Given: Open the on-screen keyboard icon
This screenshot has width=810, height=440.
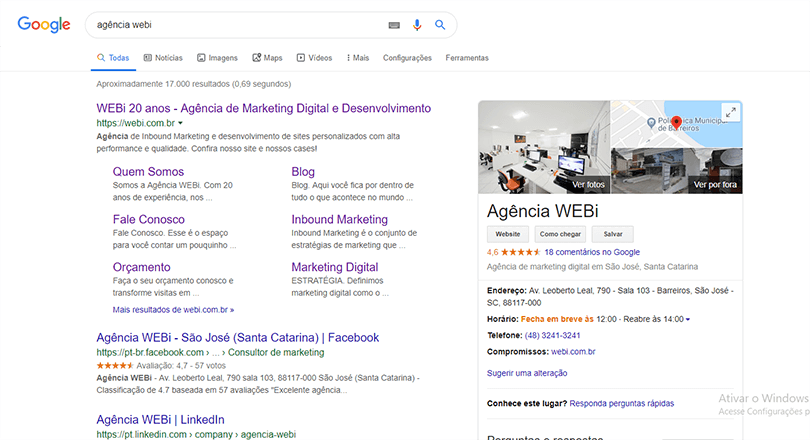Looking at the screenshot, I should (394, 25).
